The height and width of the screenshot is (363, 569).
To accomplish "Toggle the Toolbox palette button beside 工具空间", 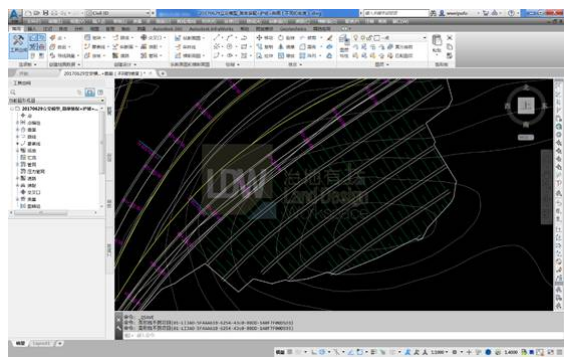I will point(42,47).
